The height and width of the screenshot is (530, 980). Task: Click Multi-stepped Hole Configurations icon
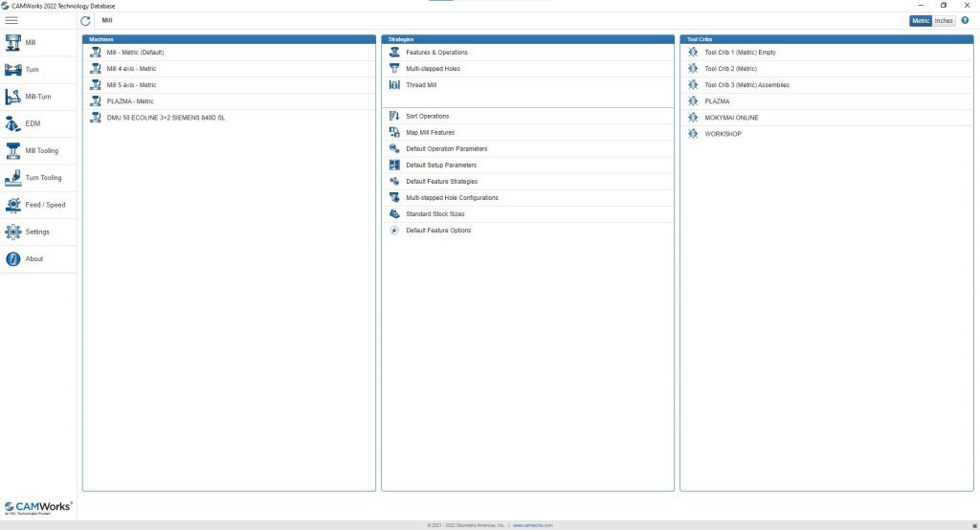(x=394, y=197)
